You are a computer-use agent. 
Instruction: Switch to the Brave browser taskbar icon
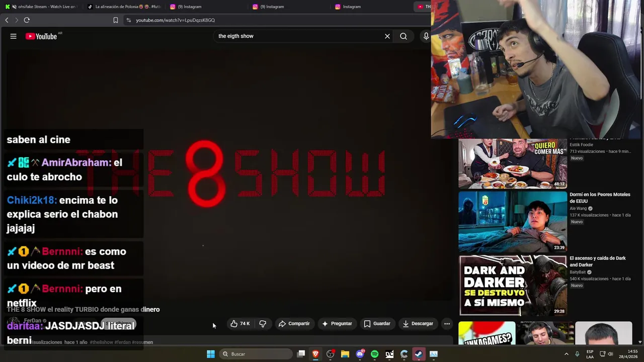pyautogui.click(x=315, y=354)
